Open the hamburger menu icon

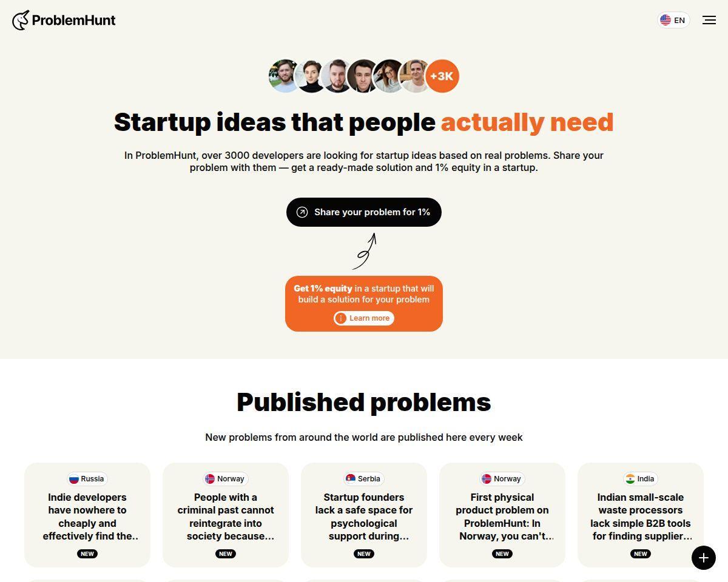point(709,20)
